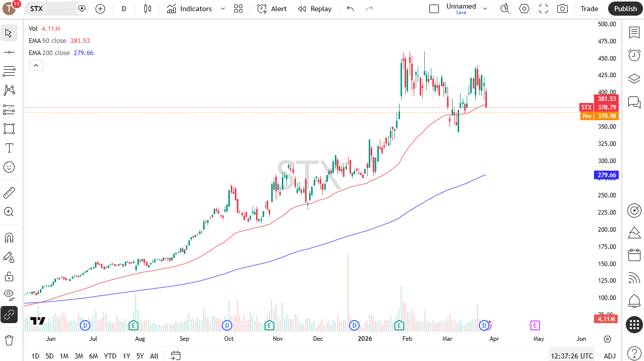
Task: Click the Unnamed layout save button
Action: pyautogui.click(x=461, y=9)
